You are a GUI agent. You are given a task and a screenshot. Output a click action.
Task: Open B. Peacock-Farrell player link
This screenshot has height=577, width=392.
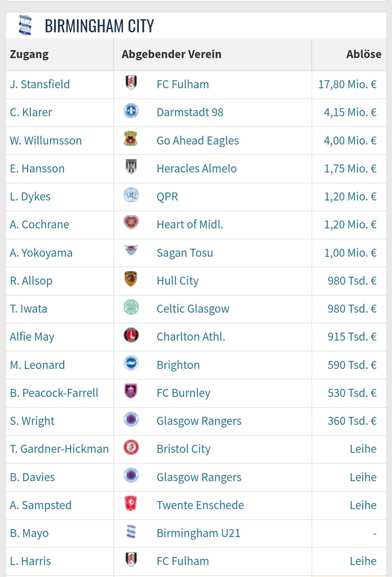(x=54, y=393)
